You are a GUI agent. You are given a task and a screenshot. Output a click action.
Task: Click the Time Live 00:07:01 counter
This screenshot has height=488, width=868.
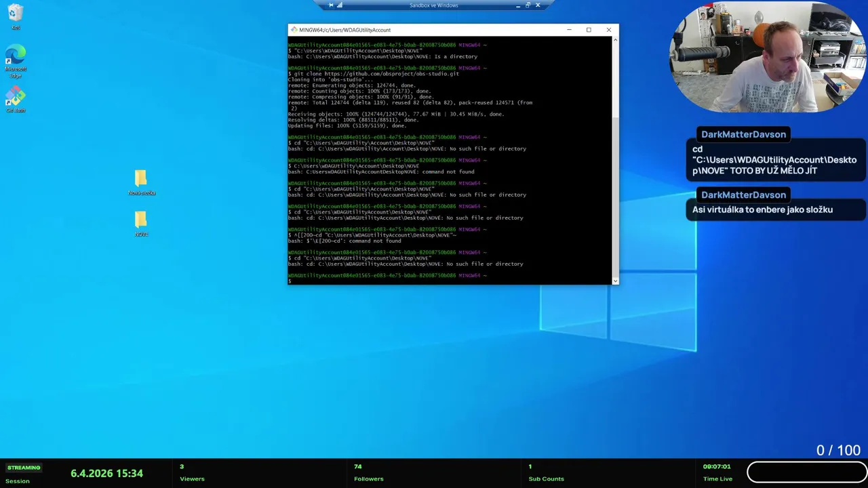[x=717, y=466]
